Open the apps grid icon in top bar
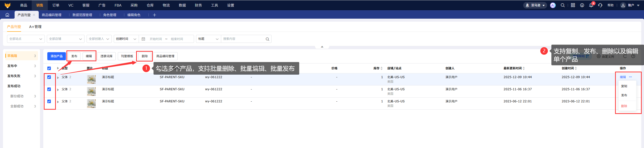 pos(573,5)
